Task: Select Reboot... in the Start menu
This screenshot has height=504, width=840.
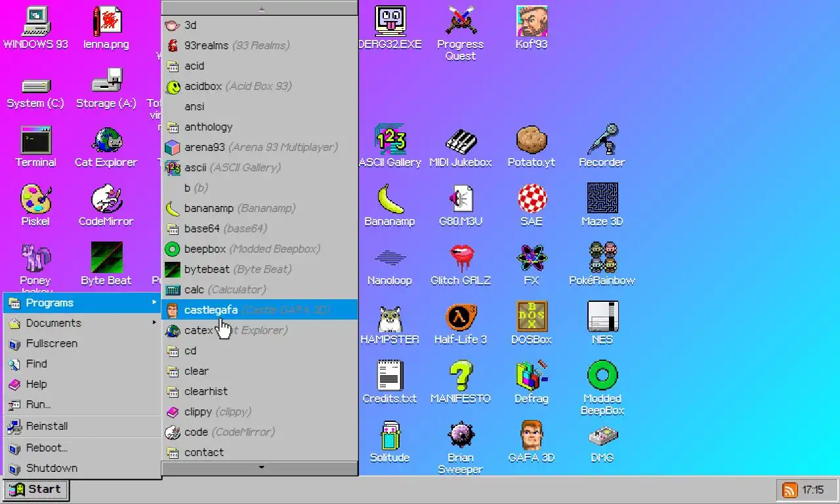Action: pos(82,448)
